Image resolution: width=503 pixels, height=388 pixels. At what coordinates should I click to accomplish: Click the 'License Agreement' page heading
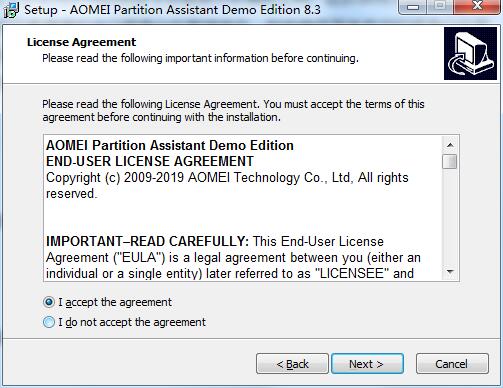[x=81, y=42]
